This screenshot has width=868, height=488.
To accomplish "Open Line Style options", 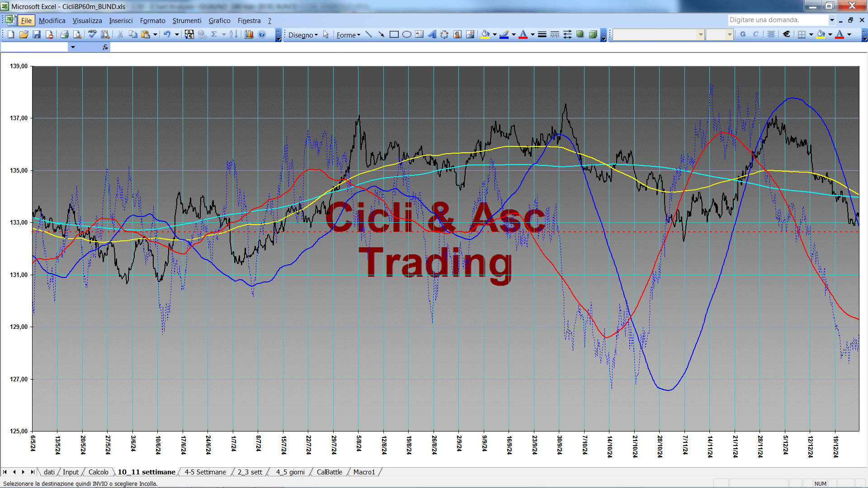I will coord(542,34).
